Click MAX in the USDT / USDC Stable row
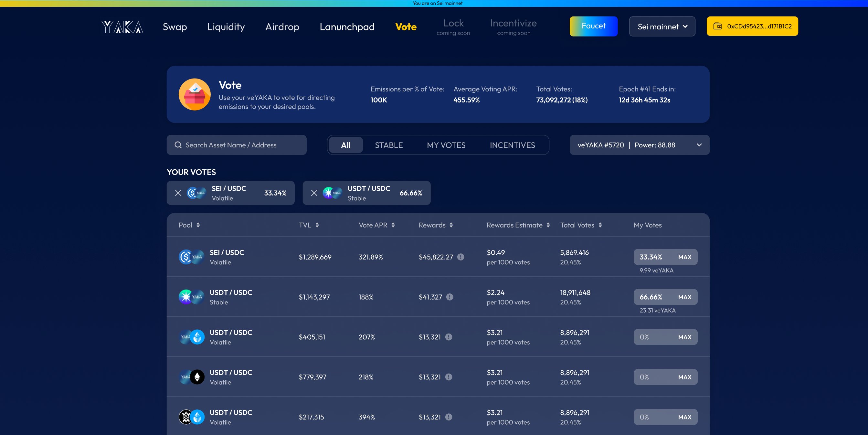The image size is (868, 435). pos(684,297)
